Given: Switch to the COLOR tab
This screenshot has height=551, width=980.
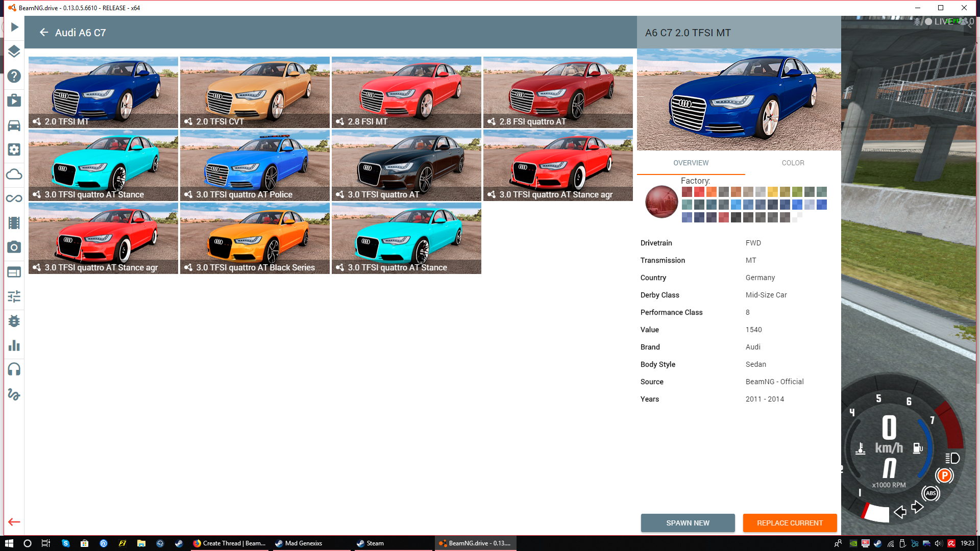Looking at the screenshot, I should pyautogui.click(x=793, y=163).
